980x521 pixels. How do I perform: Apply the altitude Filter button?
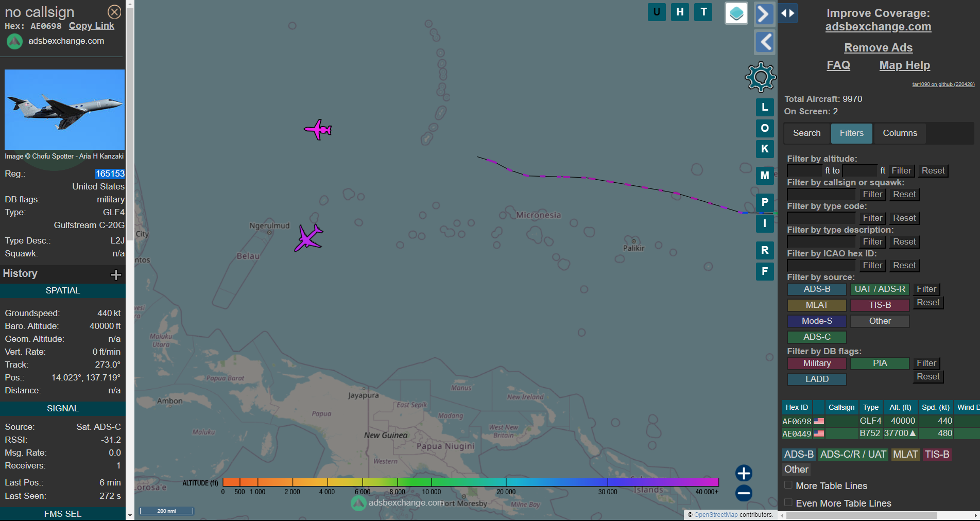coord(901,170)
